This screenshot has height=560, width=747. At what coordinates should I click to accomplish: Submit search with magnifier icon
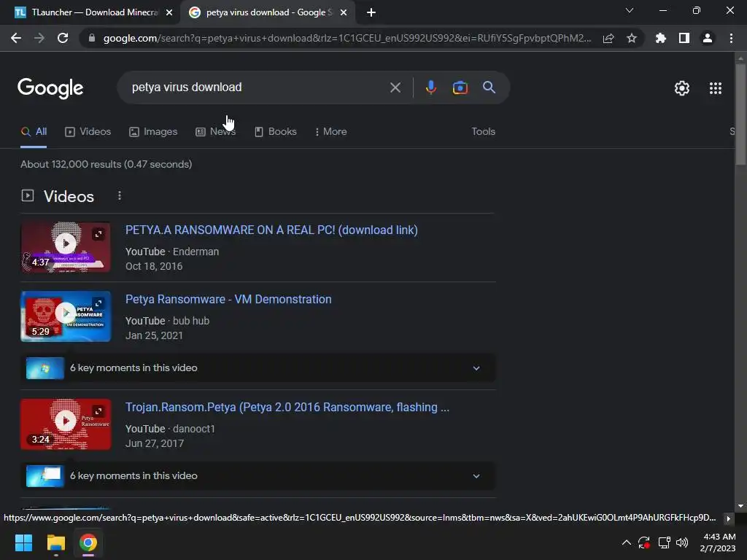[x=489, y=87]
